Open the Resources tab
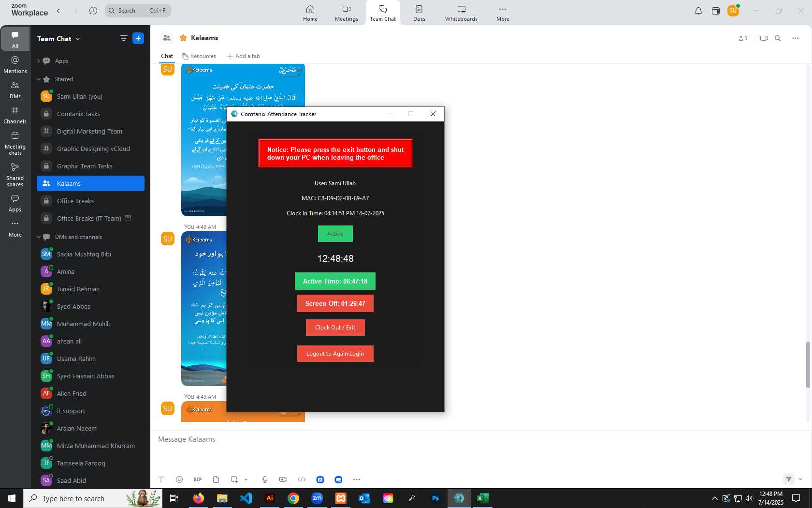This screenshot has width=812, height=508. click(x=199, y=56)
